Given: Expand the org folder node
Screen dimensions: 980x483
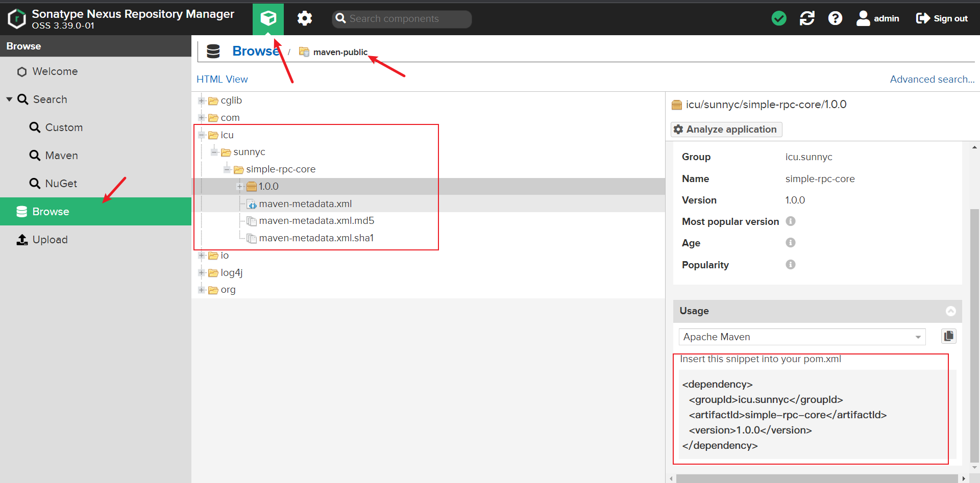Looking at the screenshot, I should [202, 290].
